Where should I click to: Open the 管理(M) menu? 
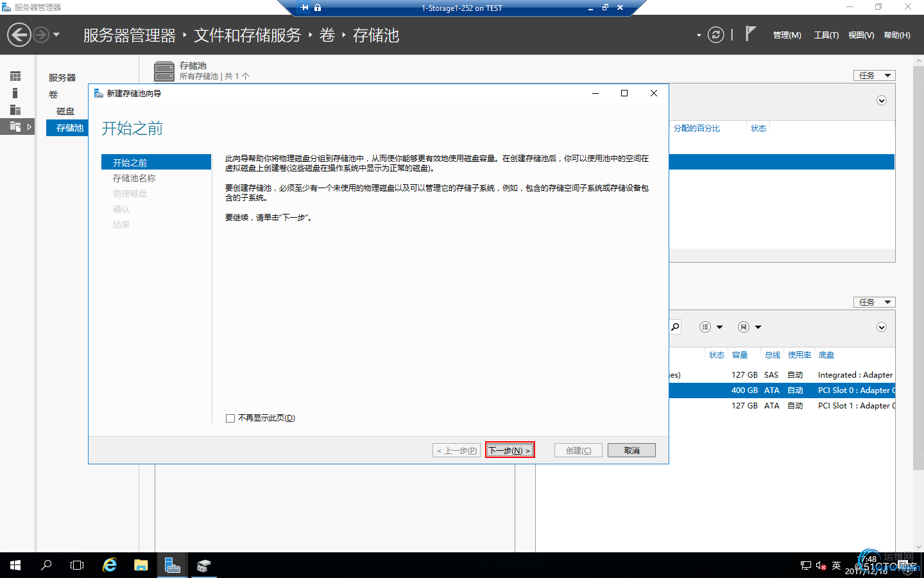787,35
